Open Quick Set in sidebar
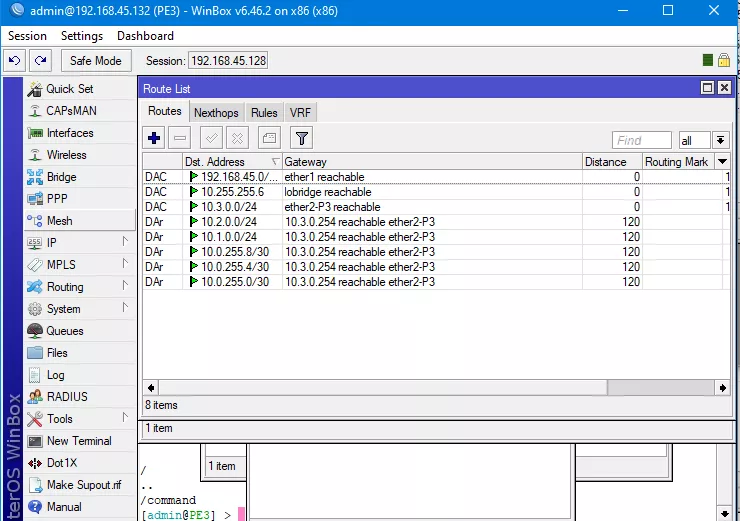The image size is (740, 521). (79, 89)
